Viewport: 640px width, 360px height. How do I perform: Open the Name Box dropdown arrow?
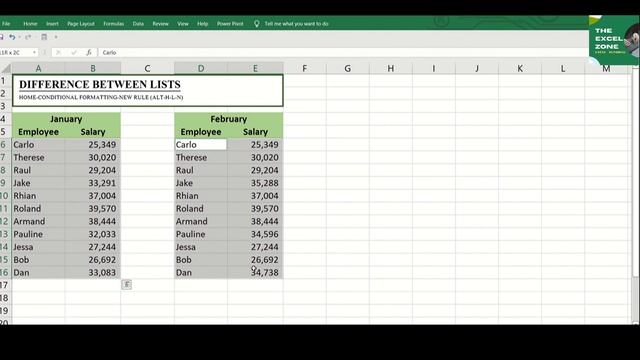click(x=34, y=53)
